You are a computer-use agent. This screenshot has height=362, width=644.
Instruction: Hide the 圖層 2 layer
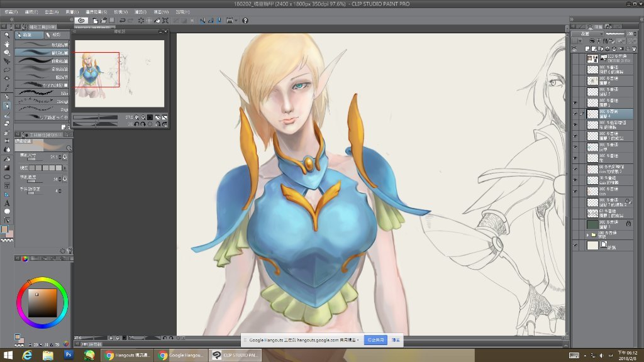(x=575, y=103)
